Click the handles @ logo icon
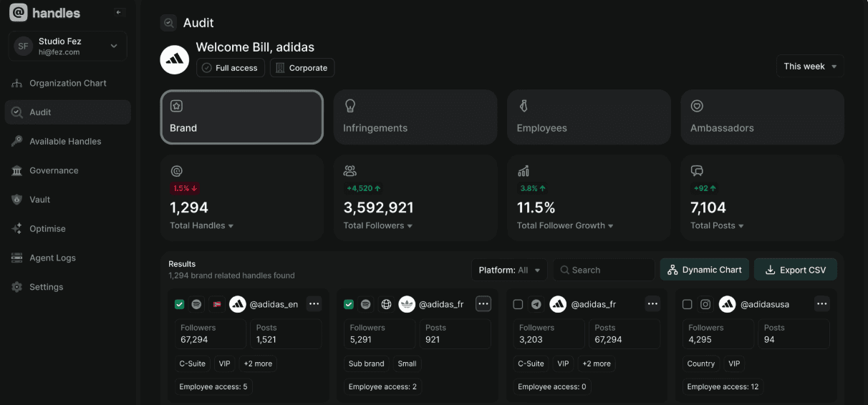 (x=18, y=12)
